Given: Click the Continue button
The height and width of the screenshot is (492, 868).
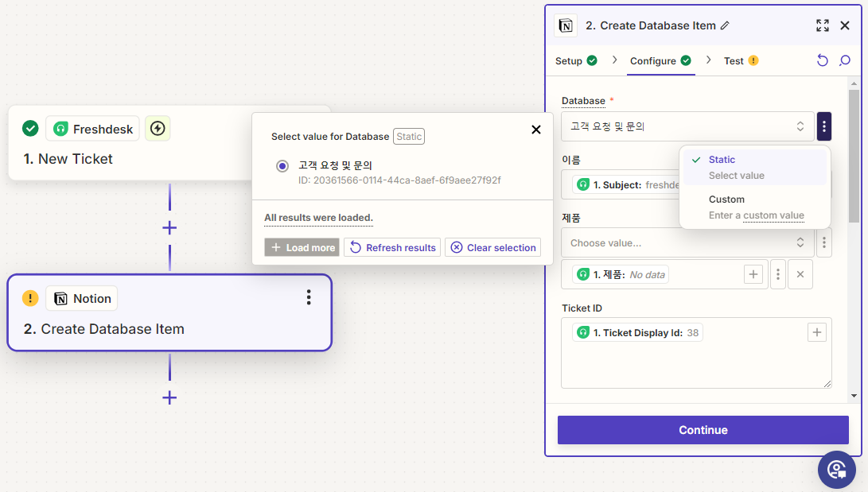Looking at the screenshot, I should point(703,430).
